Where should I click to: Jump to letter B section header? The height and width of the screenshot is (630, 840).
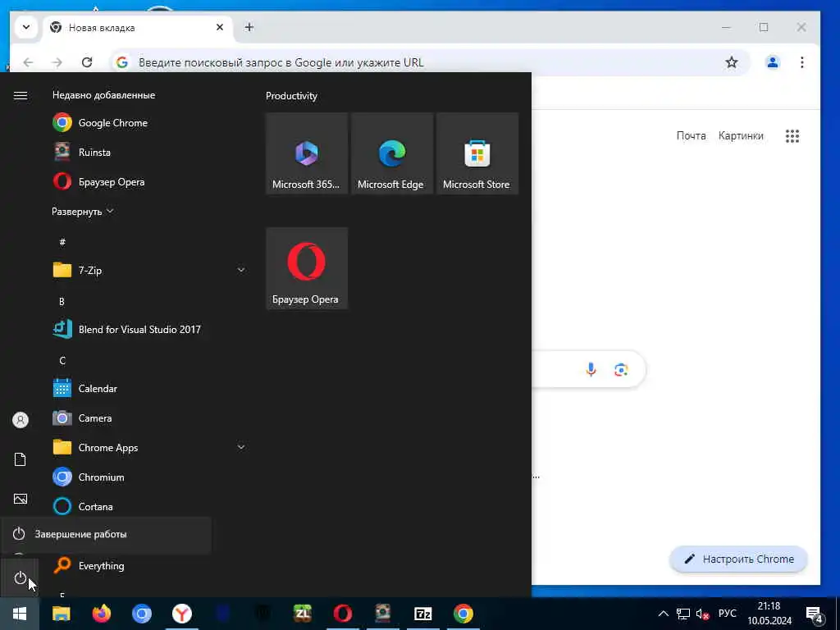(x=62, y=302)
